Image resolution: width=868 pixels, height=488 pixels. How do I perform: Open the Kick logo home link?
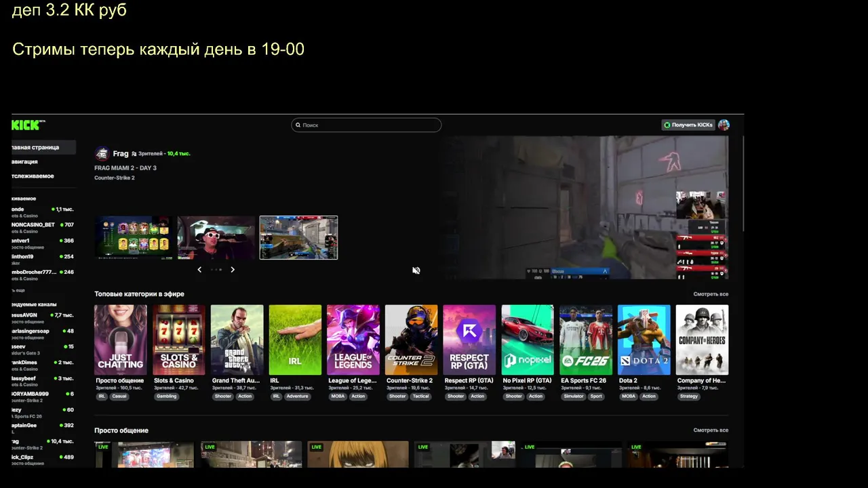(x=28, y=125)
